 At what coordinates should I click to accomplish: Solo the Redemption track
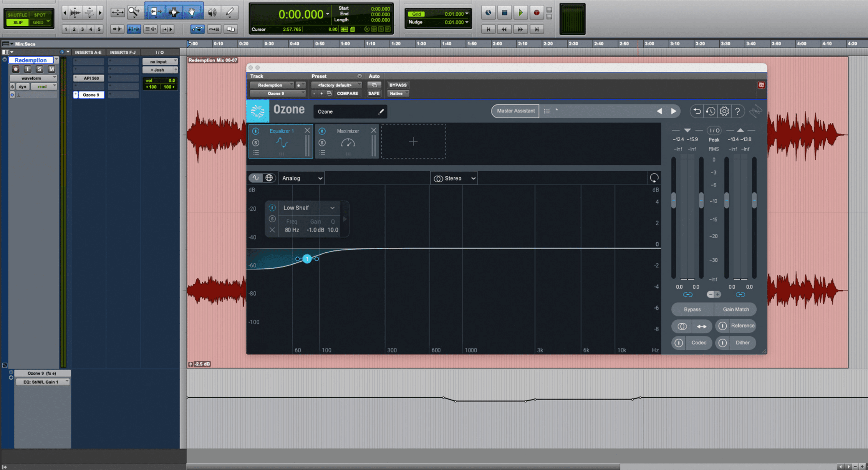39,69
